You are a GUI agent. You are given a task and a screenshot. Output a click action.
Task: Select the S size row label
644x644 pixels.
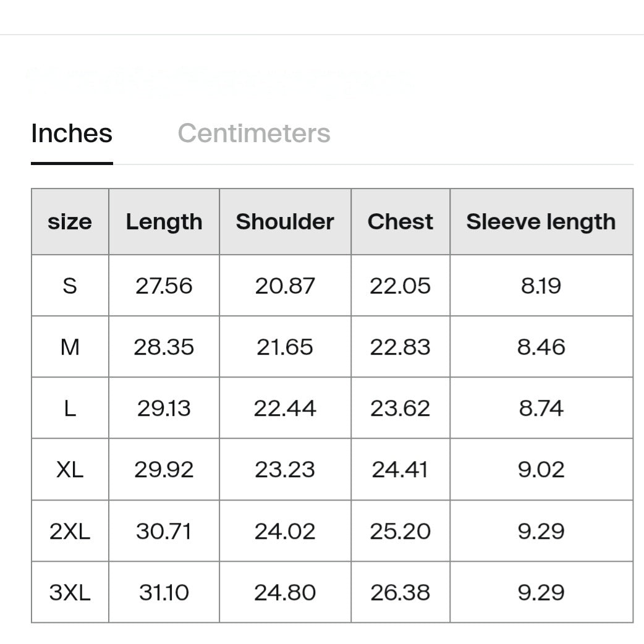click(x=70, y=286)
